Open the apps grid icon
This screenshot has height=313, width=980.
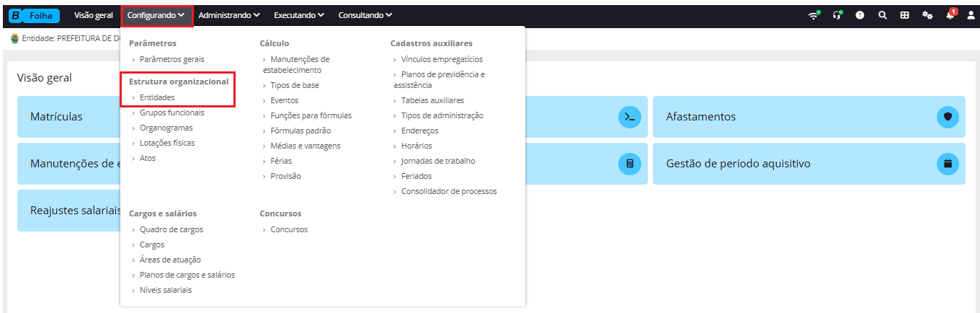pyautogui.click(x=904, y=15)
